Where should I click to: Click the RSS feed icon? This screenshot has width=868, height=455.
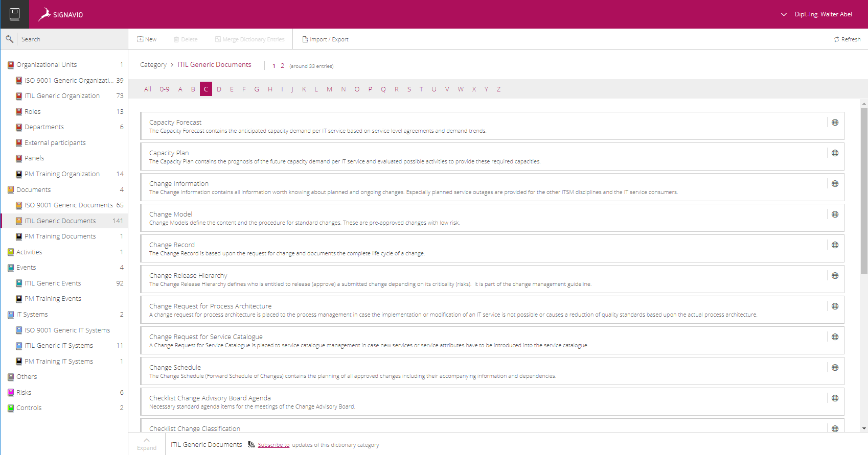point(251,444)
